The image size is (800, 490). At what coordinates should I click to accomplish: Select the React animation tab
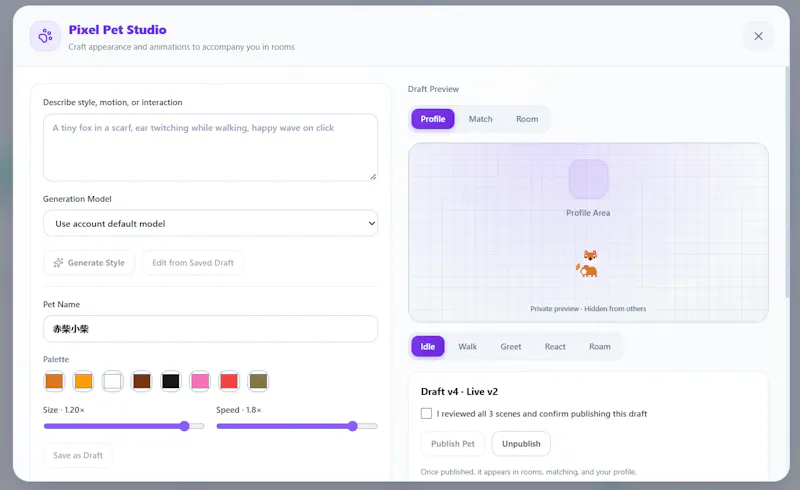point(555,347)
